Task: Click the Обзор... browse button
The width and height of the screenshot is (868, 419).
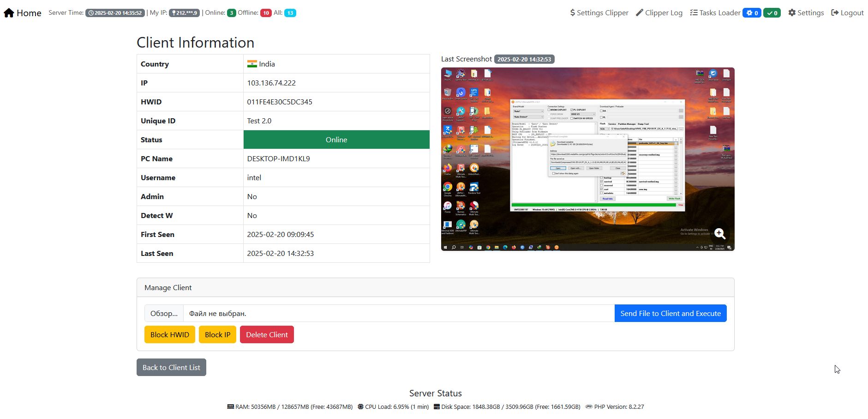Action: pos(164,313)
